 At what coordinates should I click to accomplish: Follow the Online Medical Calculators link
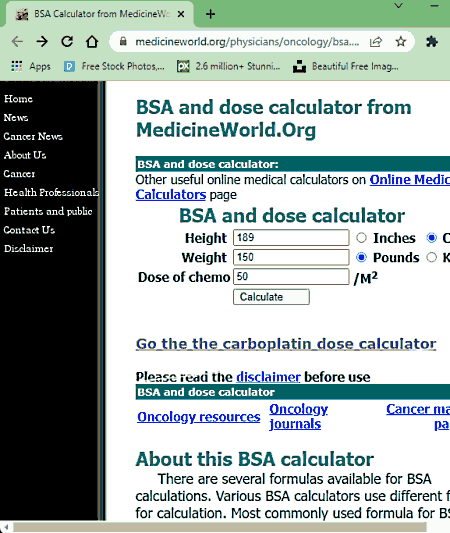(x=410, y=179)
